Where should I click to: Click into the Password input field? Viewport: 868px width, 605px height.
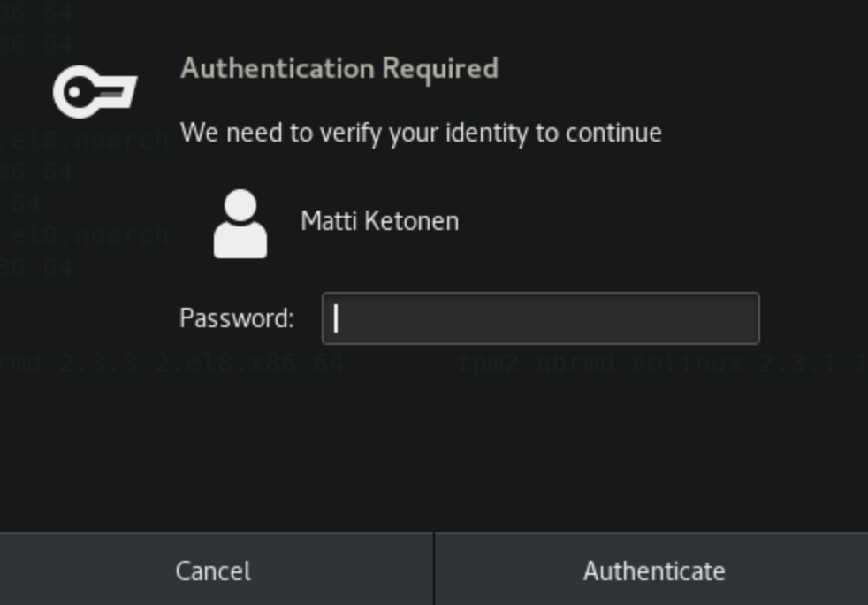(x=540, y=318)
